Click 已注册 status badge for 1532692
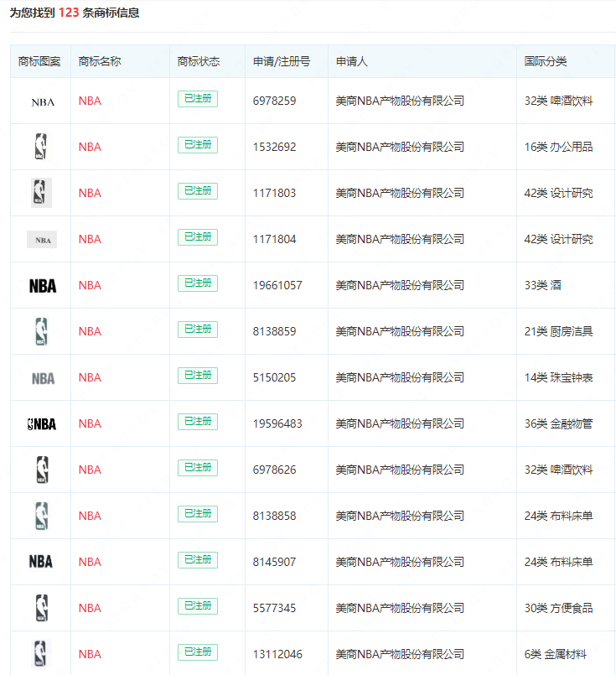The height and width of the screenshot is (675, 616). (198, 145)
